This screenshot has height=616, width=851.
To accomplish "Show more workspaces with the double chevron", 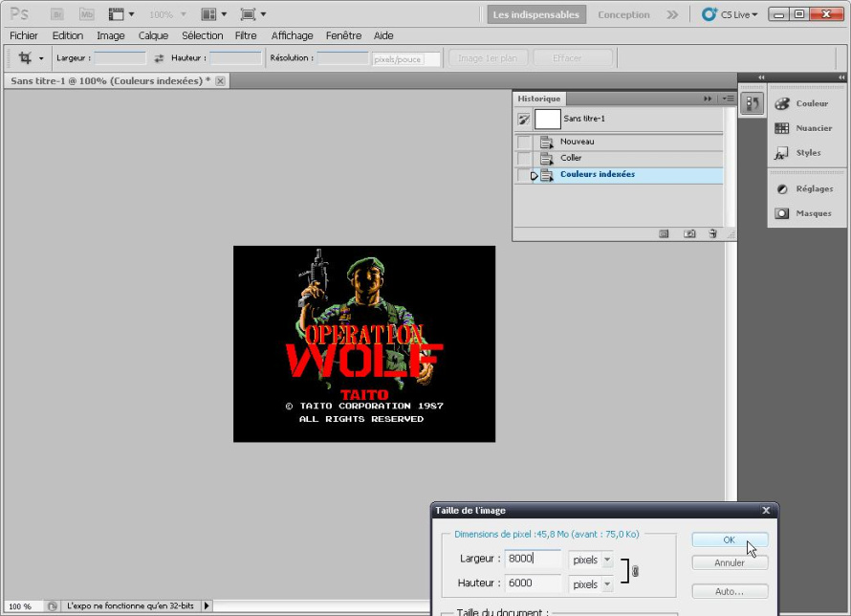I will [x=672, y=14].
